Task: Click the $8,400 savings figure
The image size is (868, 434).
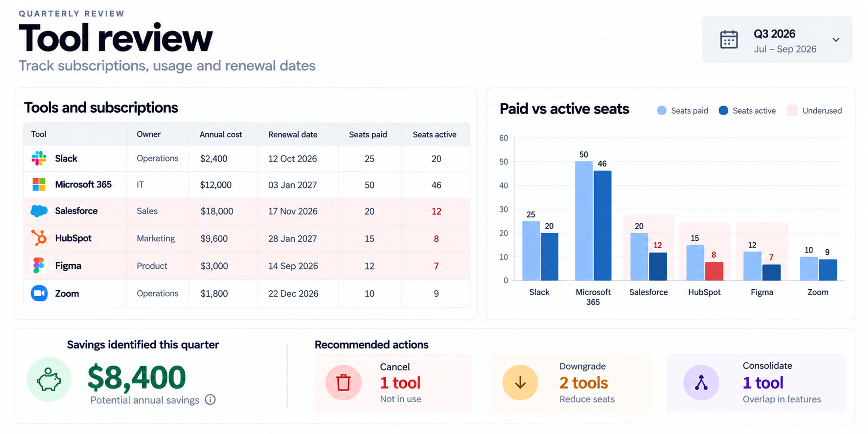Action: (137, 378)
